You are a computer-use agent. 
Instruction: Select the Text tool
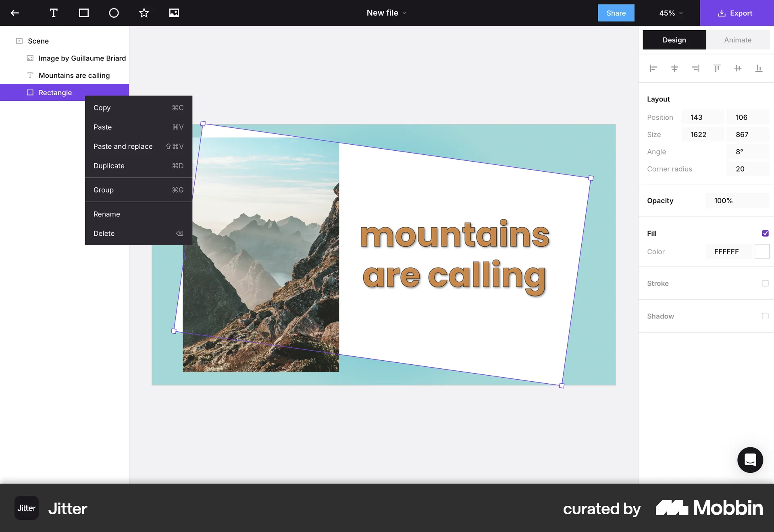[x=54, y=12]
